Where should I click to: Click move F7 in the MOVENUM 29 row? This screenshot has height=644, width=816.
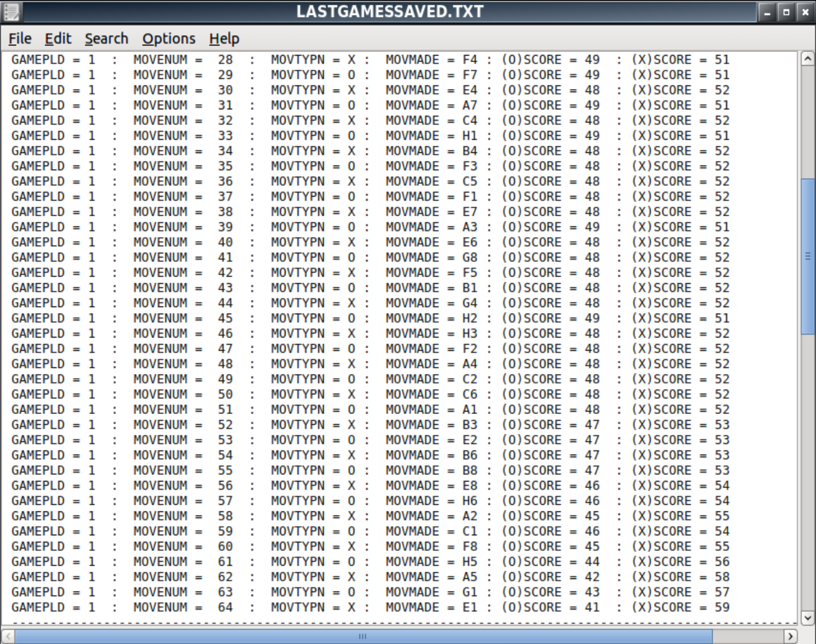click(470, 75)
